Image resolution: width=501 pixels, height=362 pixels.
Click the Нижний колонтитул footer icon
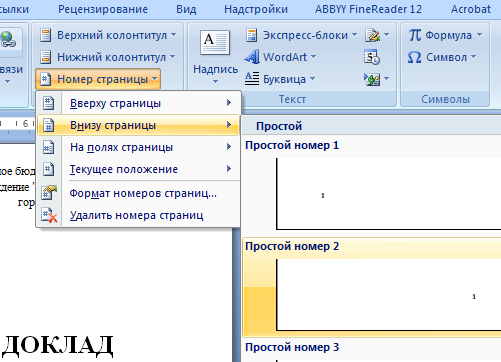pyautogui.click(x=45, y=57)
